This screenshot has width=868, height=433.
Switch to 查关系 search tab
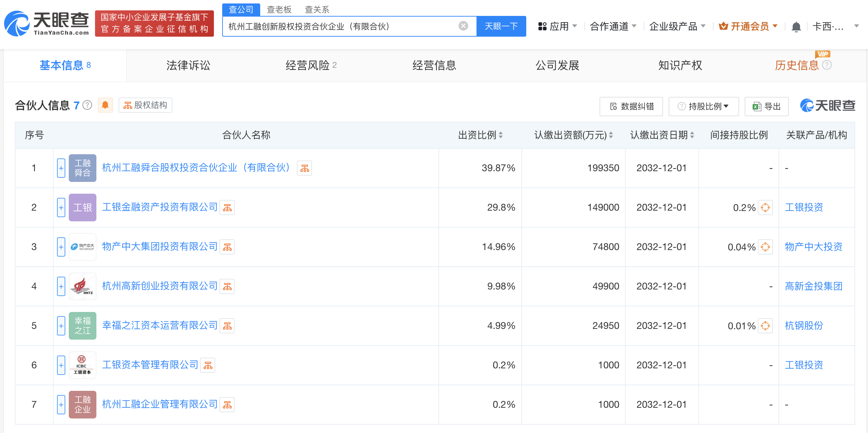[x=317, y=9]
